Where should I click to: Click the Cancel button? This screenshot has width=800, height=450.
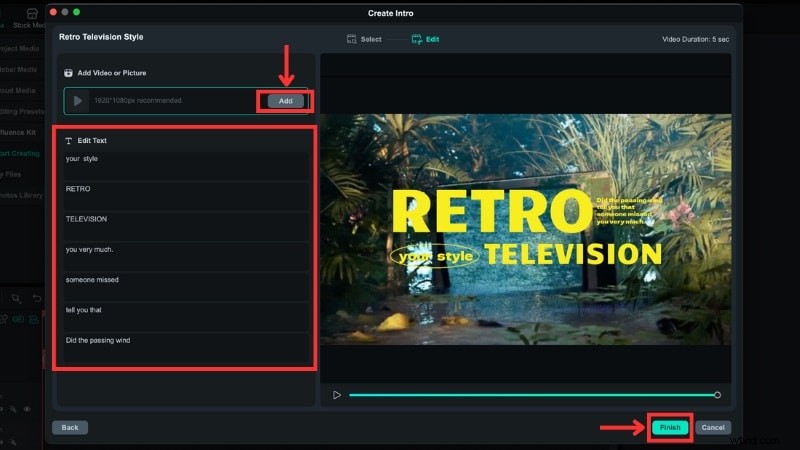pyautogui.click(x=713, y=428)
